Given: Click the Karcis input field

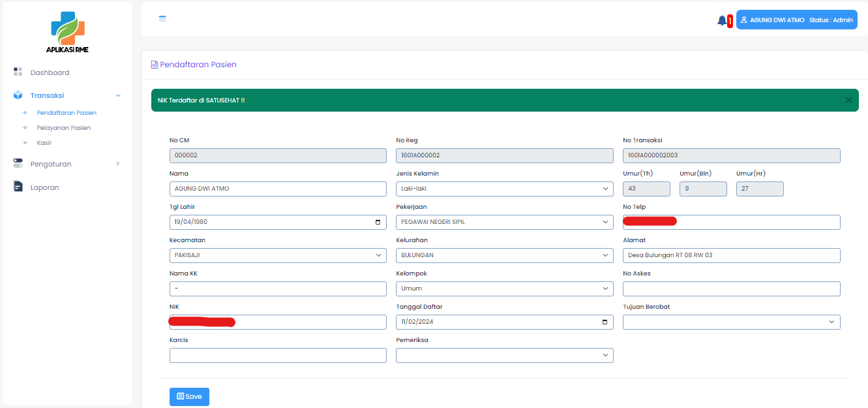Looking at the screenshot, I should [x=278, y=355].
